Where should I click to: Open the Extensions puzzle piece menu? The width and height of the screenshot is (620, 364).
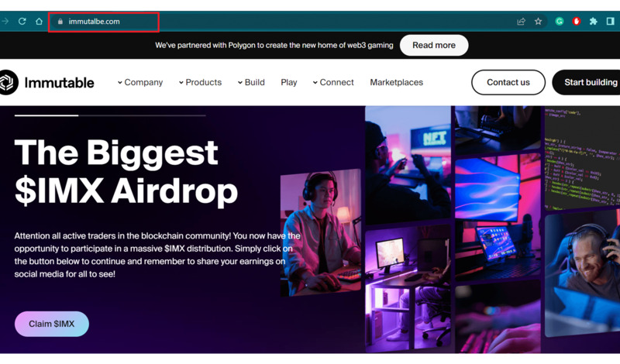593,22
